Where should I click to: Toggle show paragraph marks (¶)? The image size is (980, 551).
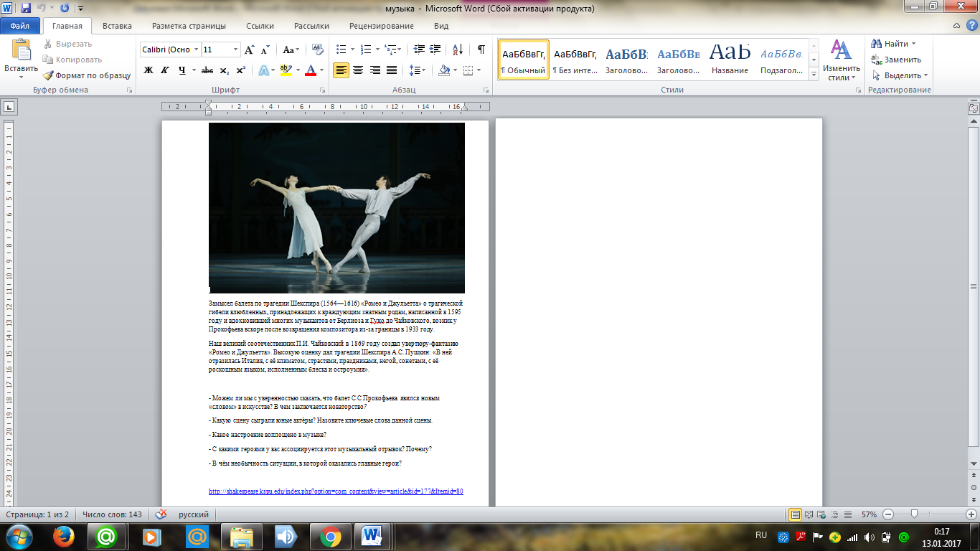tap(481, 50)
